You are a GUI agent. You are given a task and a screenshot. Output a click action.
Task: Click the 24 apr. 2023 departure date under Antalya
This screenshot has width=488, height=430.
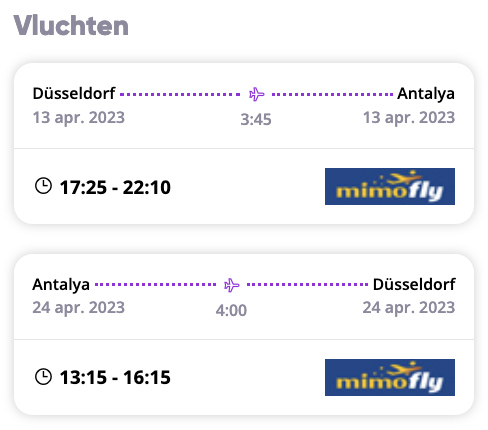click(x=79, y=308)
